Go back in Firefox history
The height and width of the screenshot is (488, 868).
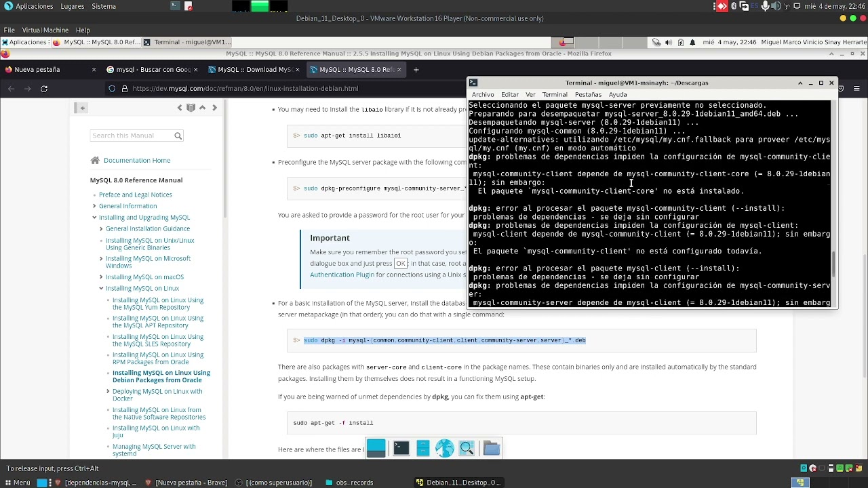point(11,88)
